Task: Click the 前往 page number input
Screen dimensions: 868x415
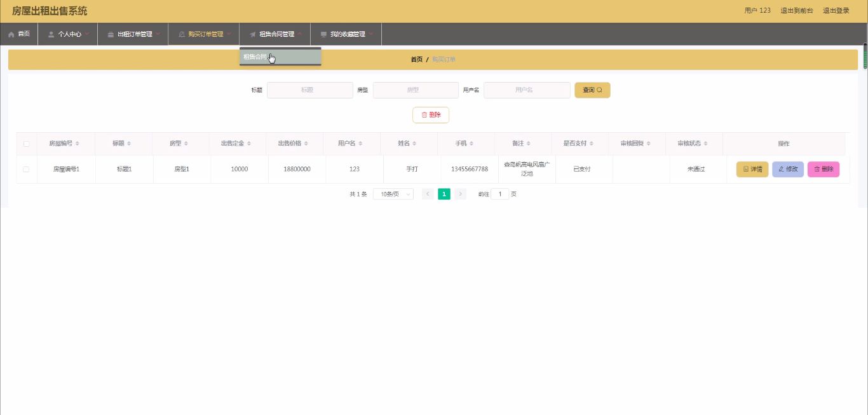Action: tap(500, 194)
